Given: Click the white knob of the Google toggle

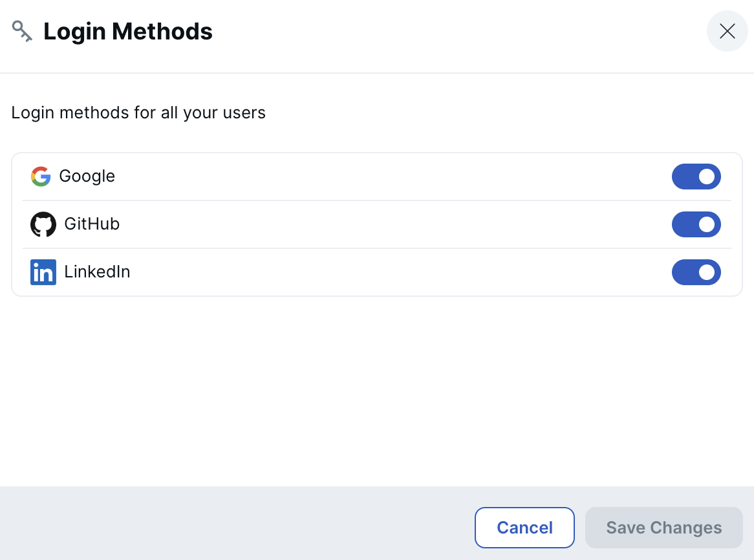Looking at the screenshot, I should tap(707, 176).
